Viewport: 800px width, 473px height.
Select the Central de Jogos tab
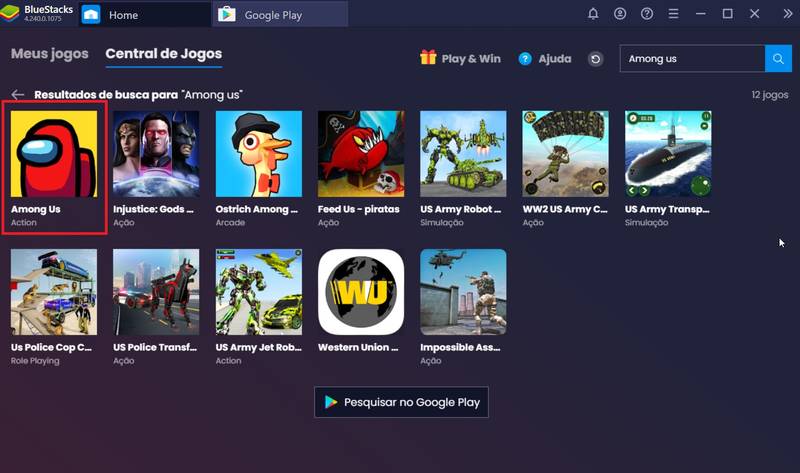click(164, 54)
